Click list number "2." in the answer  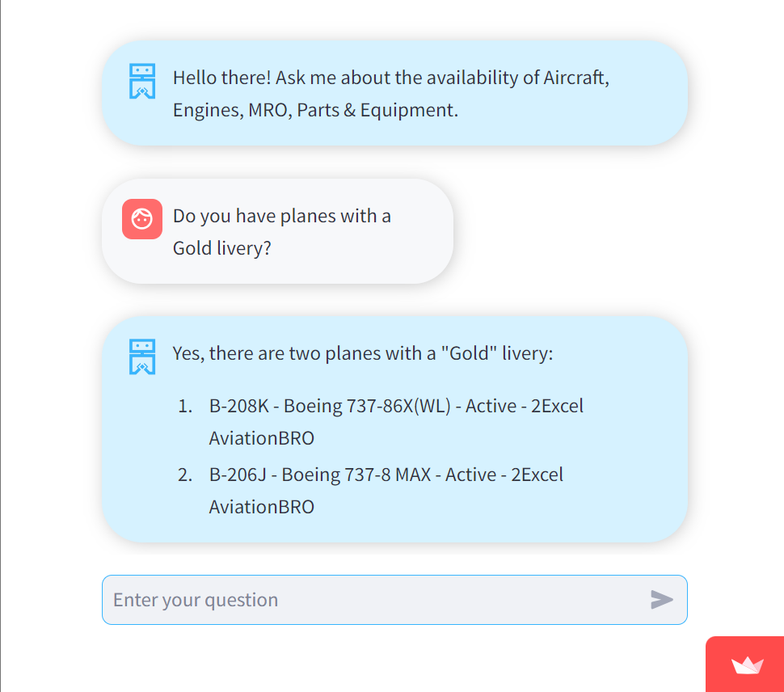tap(185, 475)
